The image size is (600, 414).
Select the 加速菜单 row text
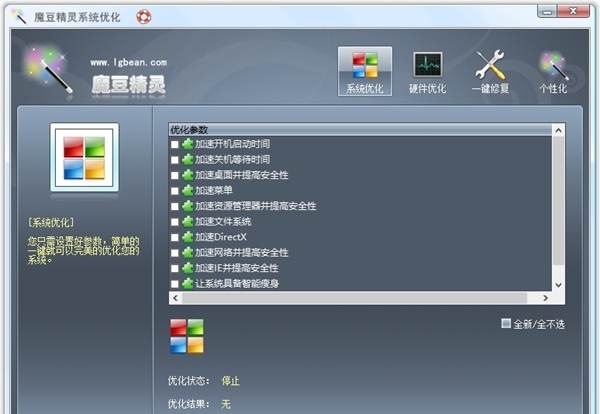214,190
